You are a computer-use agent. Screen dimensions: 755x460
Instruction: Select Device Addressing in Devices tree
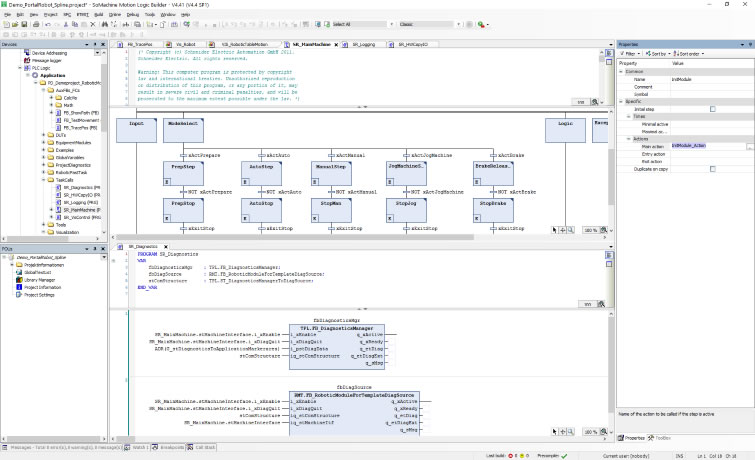pyautogui.click(x=50, y=53)
